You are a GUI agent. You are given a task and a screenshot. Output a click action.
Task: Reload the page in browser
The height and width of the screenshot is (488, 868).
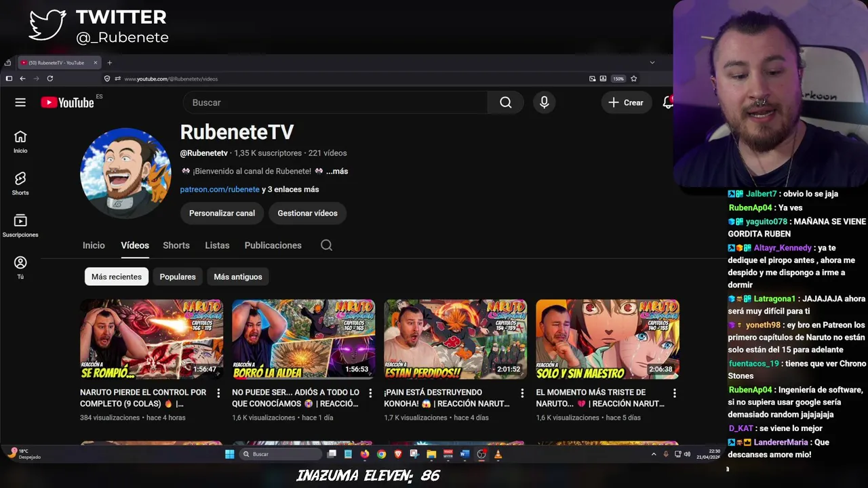pos(50,79)
